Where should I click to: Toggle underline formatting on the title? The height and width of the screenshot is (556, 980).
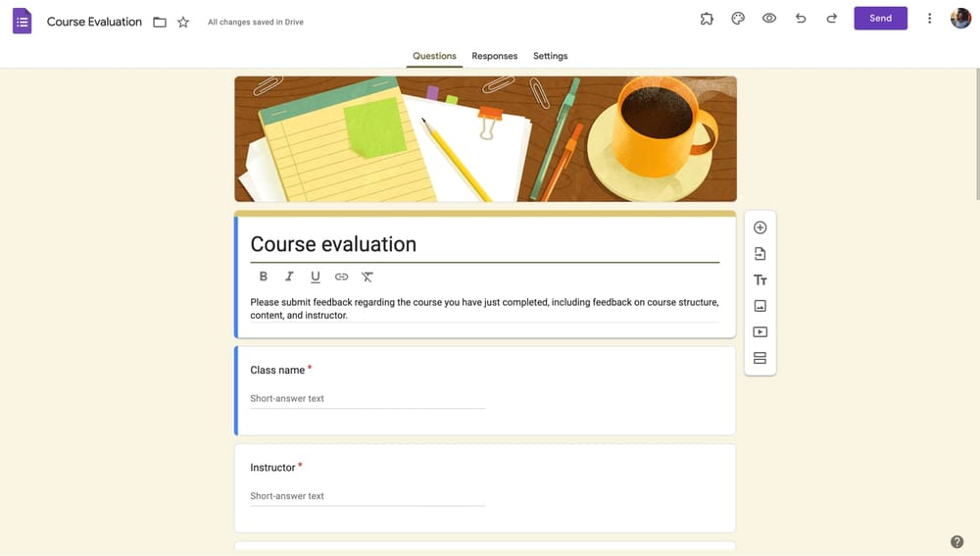[315, 277]
